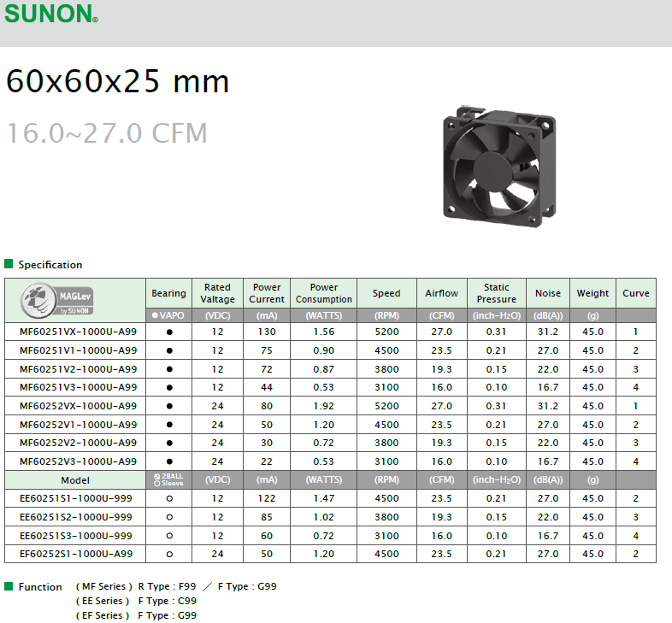Click the Curve column header
Image resolution: width=672 pixels, height=623 pixels.
point(636,293)
